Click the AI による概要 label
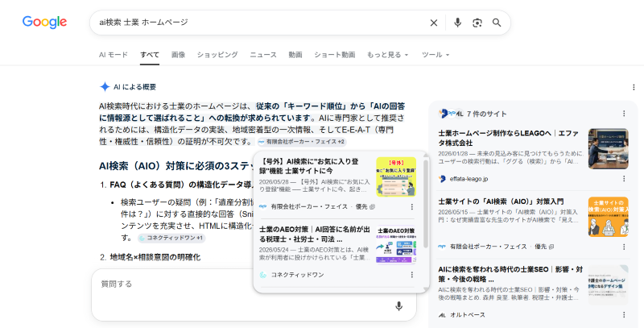Screen dimensions: 644x328 [134, 87]
